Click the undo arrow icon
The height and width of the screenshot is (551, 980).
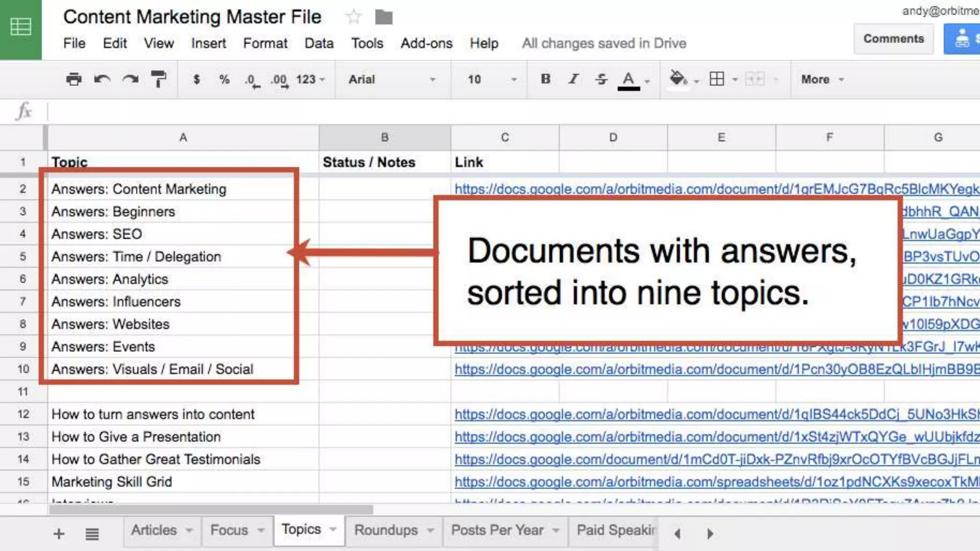[102, 79]
